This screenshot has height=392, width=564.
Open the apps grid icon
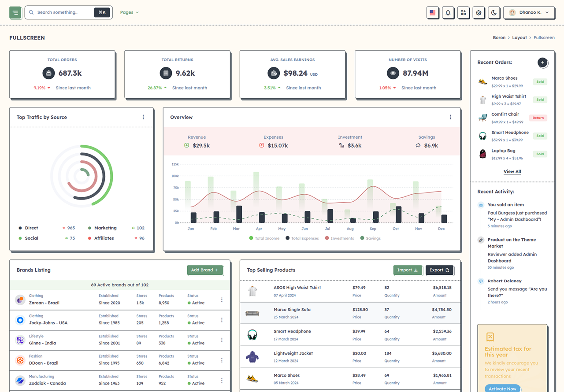coord(463,13)
